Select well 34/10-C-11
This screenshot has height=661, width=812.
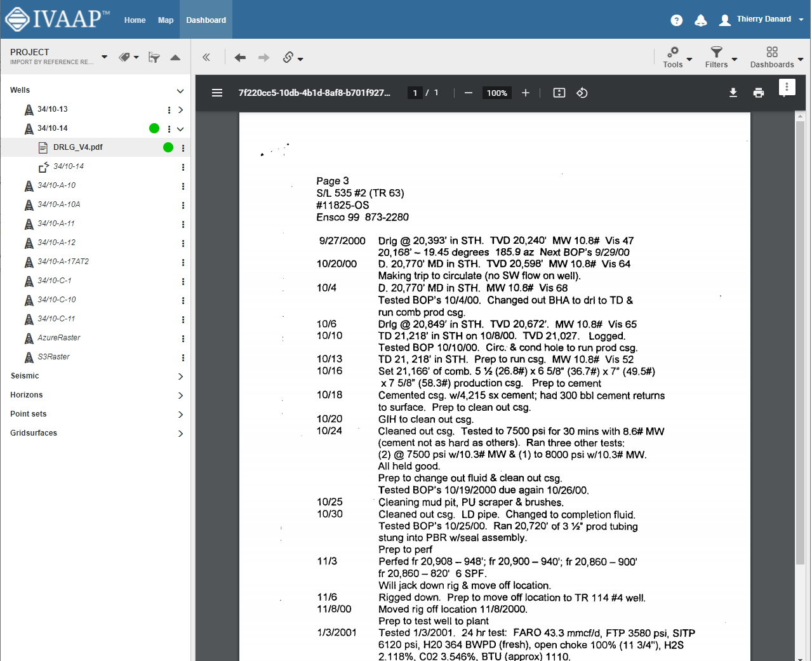56,319
